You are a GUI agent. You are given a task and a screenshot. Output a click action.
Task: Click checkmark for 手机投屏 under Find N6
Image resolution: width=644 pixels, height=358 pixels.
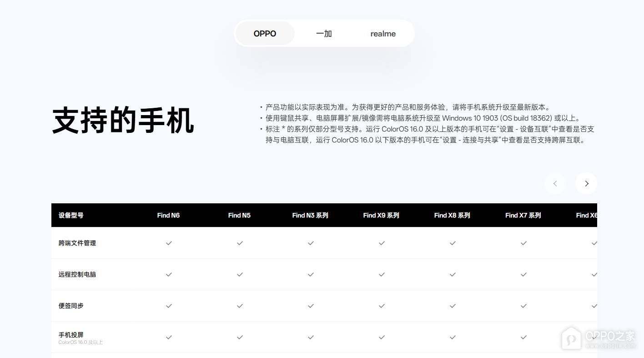pos(169,337)
